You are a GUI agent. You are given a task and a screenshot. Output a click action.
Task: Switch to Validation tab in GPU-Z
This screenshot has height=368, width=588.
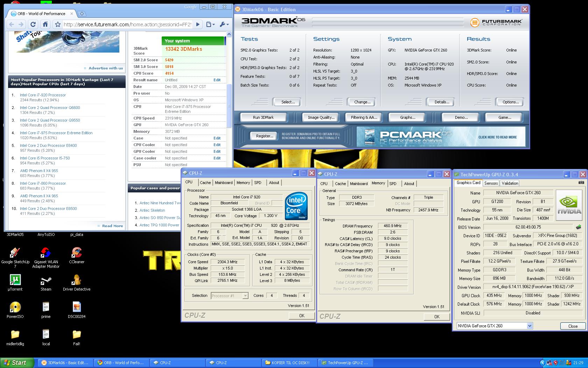(x=510, y=183)
